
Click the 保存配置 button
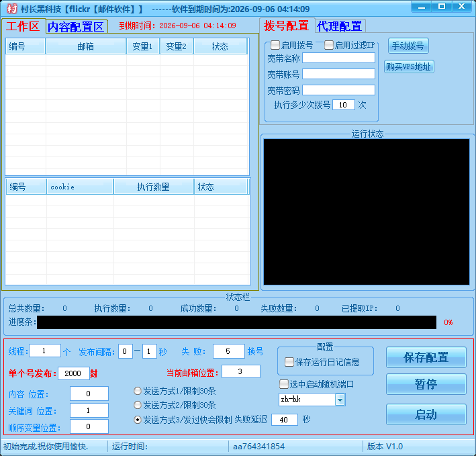click(426, 357)
